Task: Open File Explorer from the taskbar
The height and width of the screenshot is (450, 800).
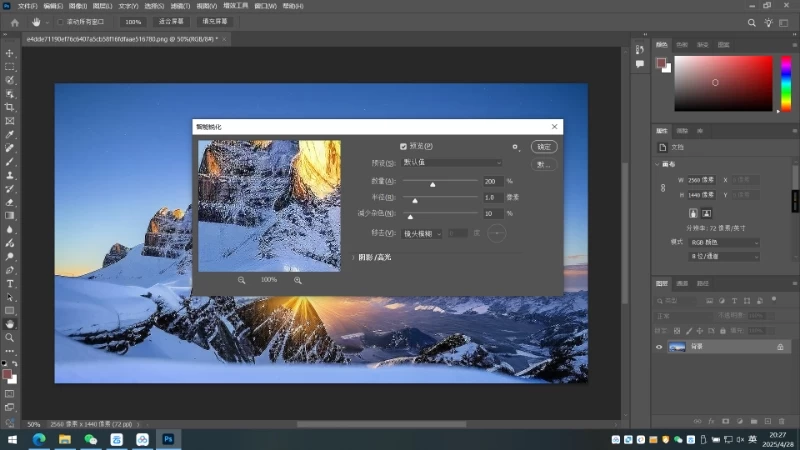Action: [65, 439]
